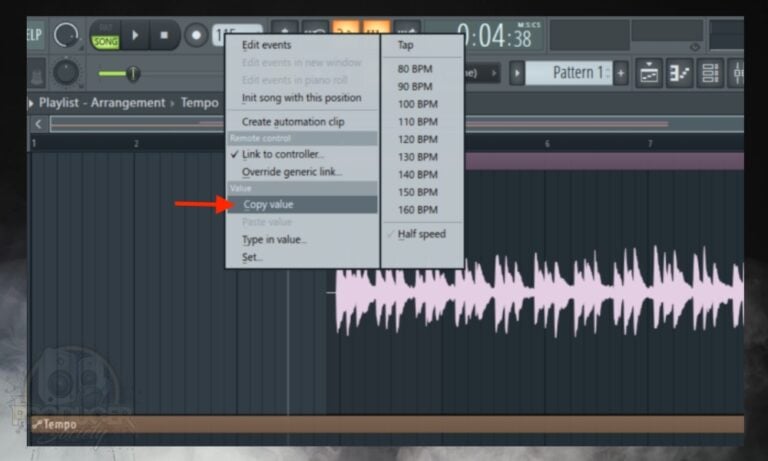768x461 pixels.
Task: Open the Pattern 1 selector
Action: (x=568, y=73)
